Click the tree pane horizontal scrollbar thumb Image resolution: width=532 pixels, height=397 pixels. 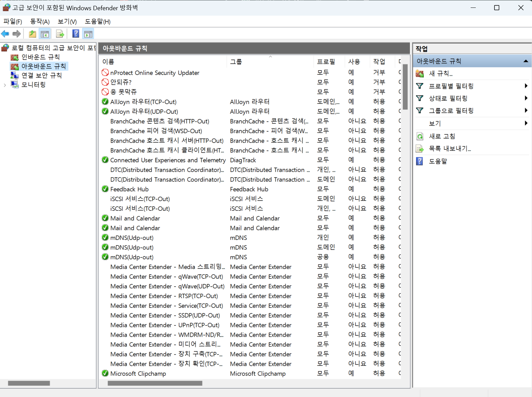tap(29, 383)
